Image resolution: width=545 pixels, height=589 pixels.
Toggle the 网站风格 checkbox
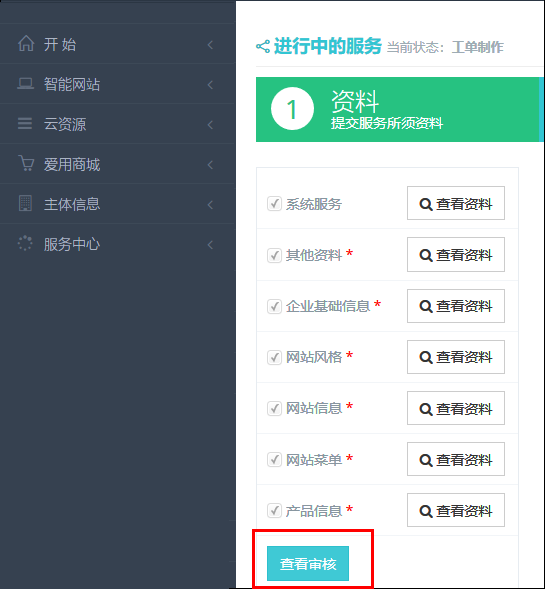click(x=274, y=357)
